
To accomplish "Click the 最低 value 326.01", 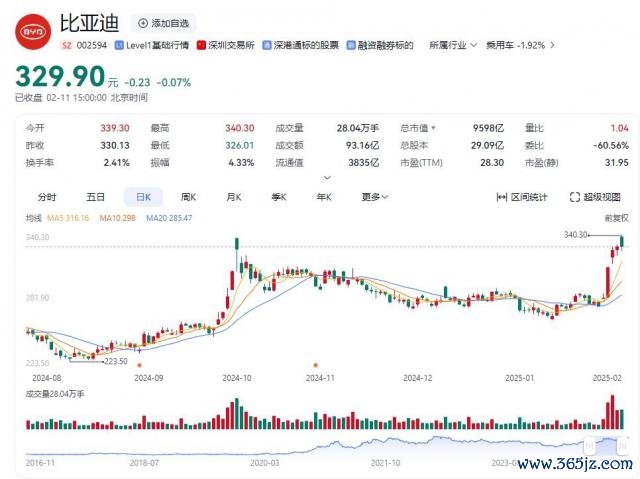I will point(240,145).
